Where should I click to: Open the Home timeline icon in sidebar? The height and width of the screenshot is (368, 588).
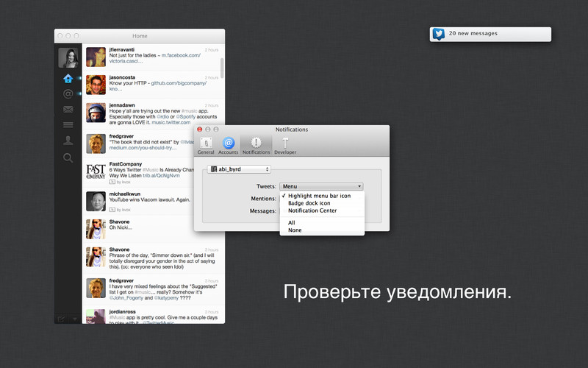tap(68, 78)
